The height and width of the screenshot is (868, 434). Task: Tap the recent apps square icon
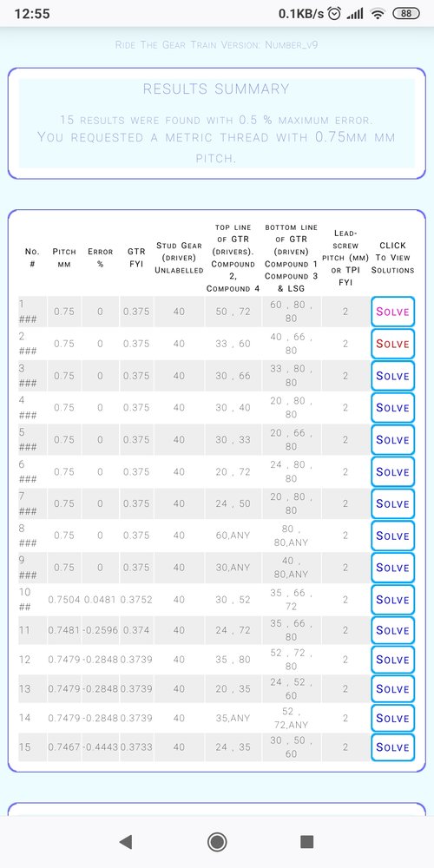click(306, 842)
